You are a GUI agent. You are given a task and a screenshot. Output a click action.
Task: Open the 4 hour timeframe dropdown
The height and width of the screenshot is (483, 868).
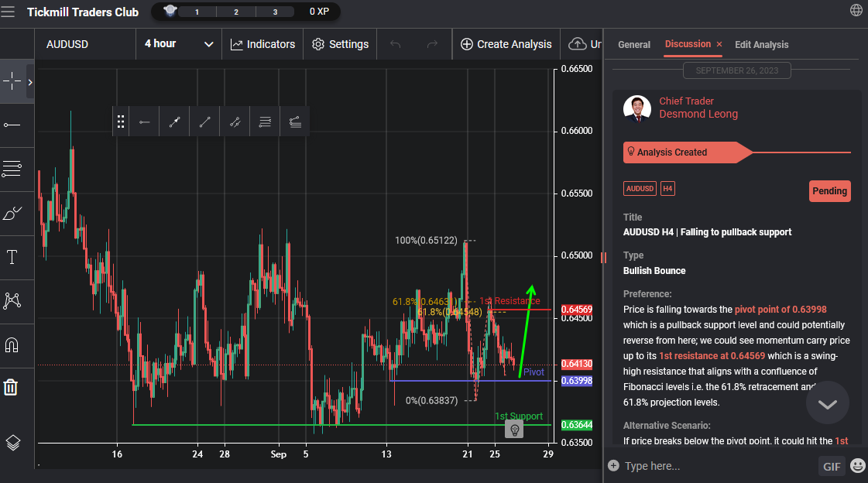[x=179, y=43]
